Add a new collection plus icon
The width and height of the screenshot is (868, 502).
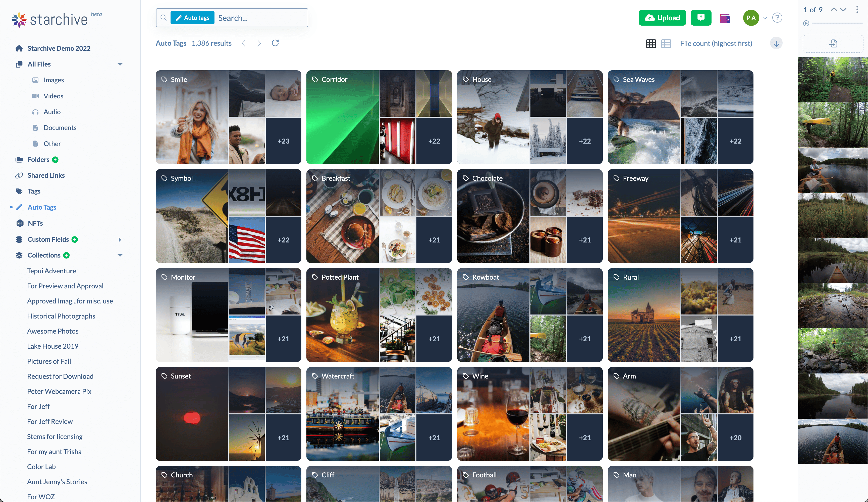tap(67, 255)
